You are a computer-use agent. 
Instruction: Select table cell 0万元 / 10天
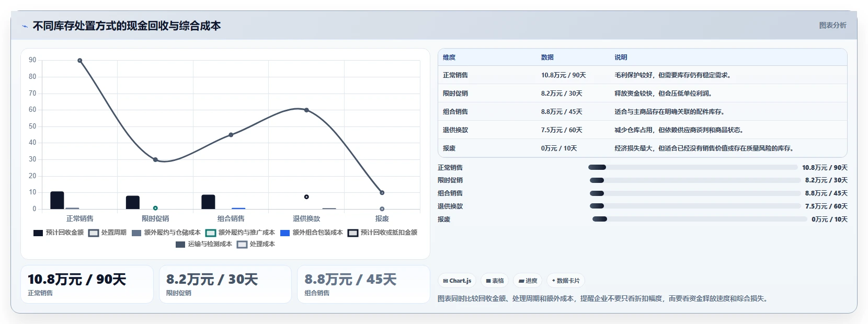pyautogui.click(x=559, y=148)
